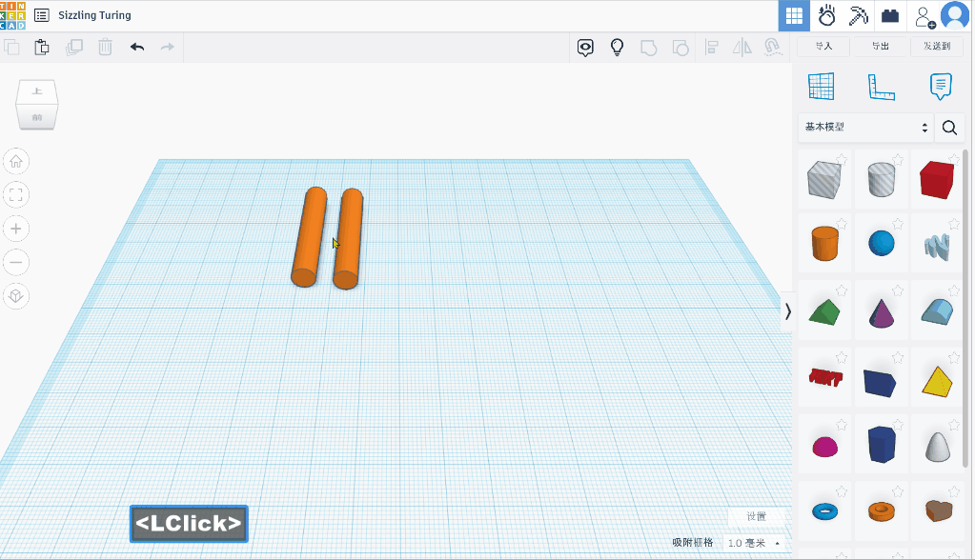The image size is (975, 560).
Task: Toggle show-all lightbulb icon
Action: click(x=617, y=48)
